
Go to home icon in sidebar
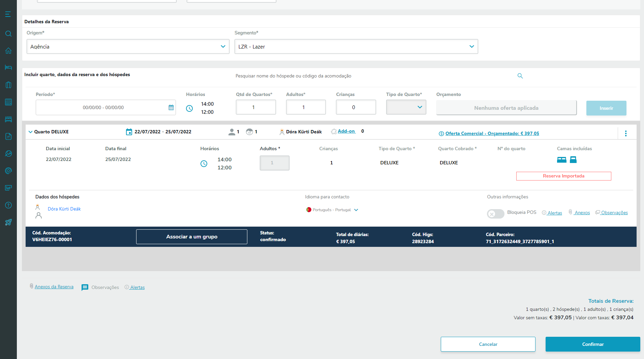pyautogui.click(x=8, y=51)
